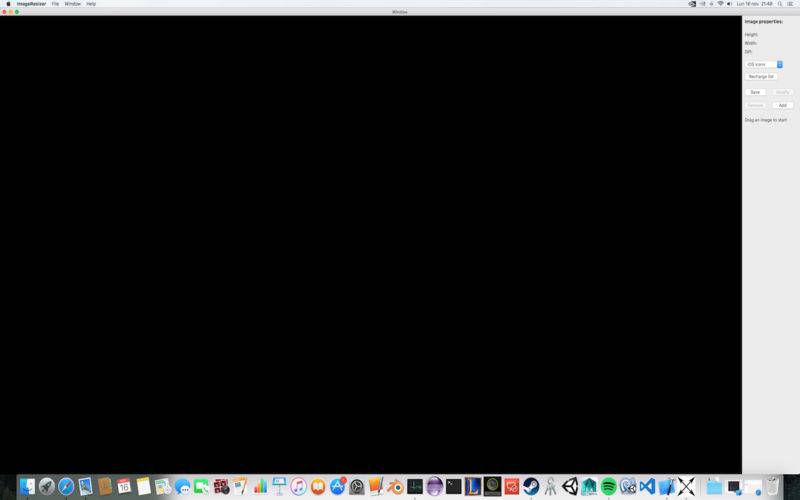Click the date and time in menu bar

(x=754, y=4)
